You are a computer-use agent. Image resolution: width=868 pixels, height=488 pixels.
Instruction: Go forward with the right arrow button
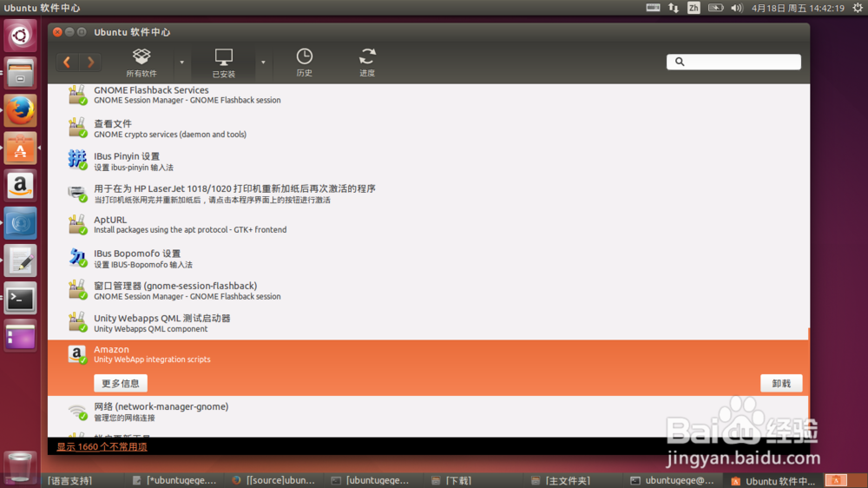click(91, 62)
